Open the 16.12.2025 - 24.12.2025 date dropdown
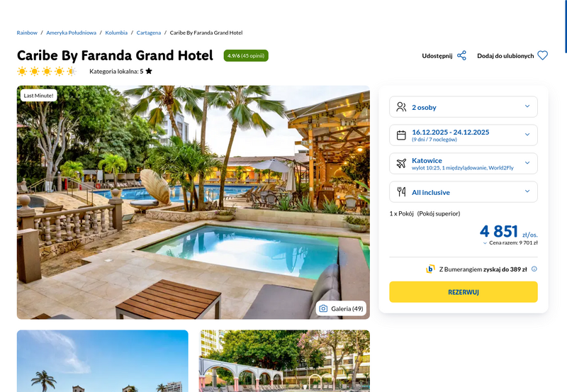 click(464, 135)
